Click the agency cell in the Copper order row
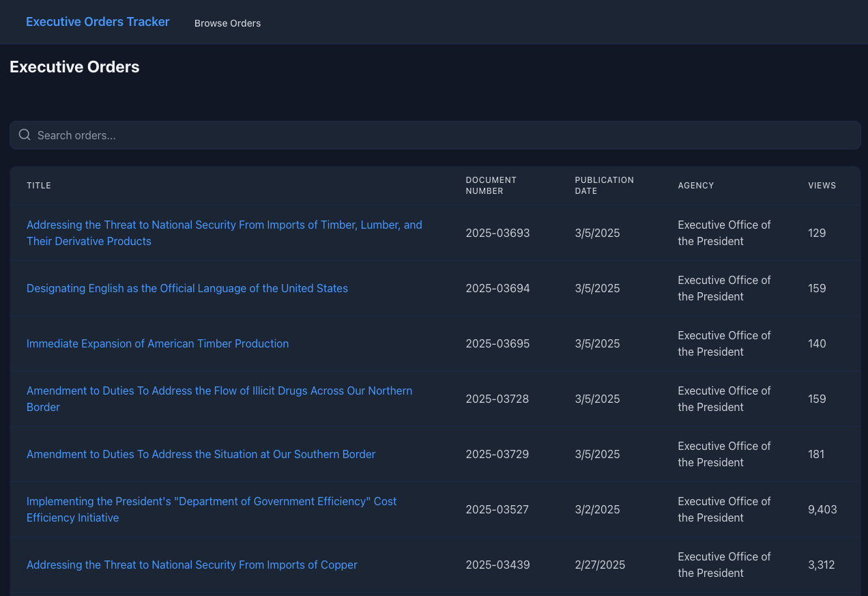Viewport: 868px width, 596px height. pos(725,565)
